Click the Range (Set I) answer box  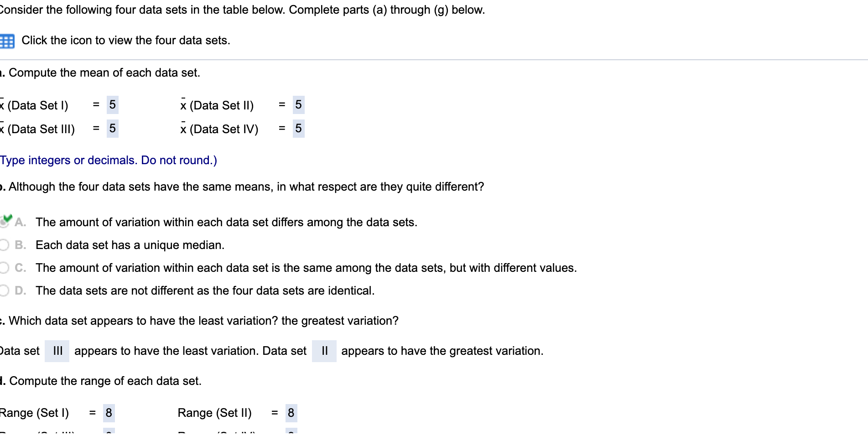point(109,412)
